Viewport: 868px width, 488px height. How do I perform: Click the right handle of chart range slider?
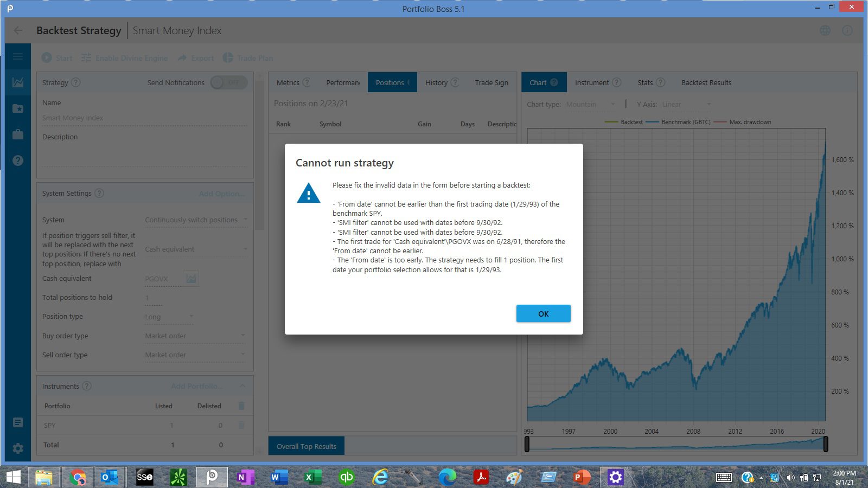click(x=826, y=444)
